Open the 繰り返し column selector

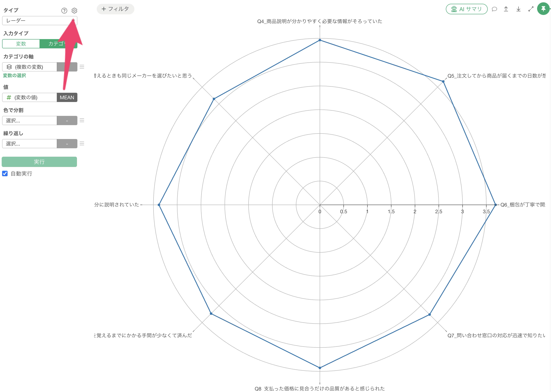[x=29, y=144]
